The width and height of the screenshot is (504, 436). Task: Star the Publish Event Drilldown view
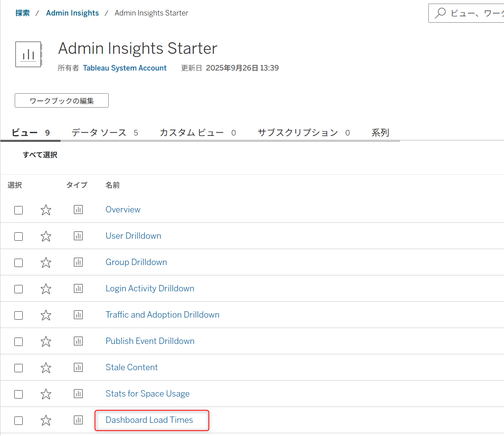46,341
